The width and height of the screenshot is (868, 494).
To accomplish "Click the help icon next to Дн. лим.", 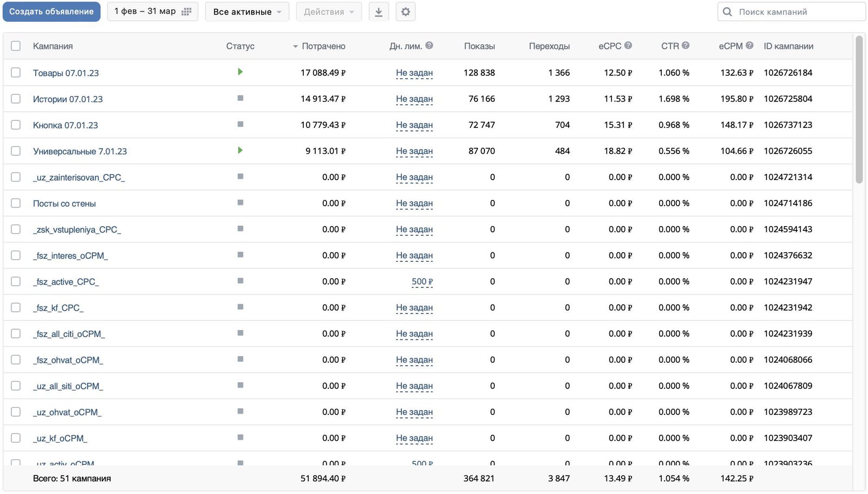I will pos(429,46).
